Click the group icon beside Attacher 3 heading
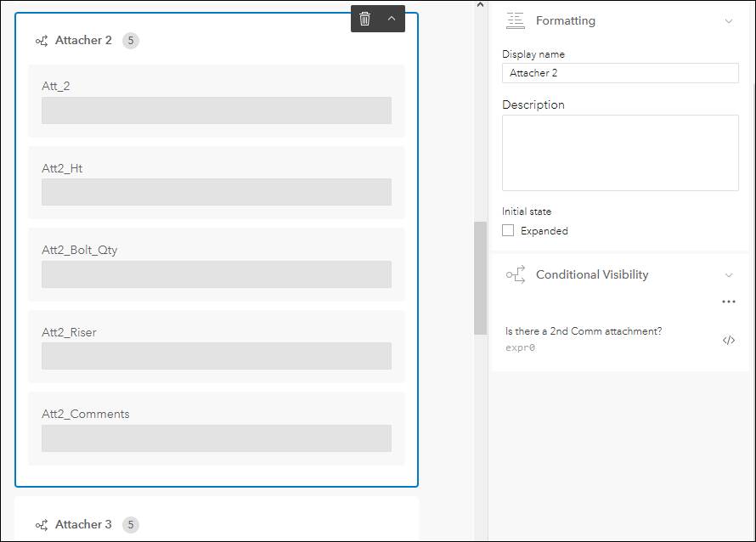This screenshot has width=756, height=542. pyautogui.click(x=41, y=524)
